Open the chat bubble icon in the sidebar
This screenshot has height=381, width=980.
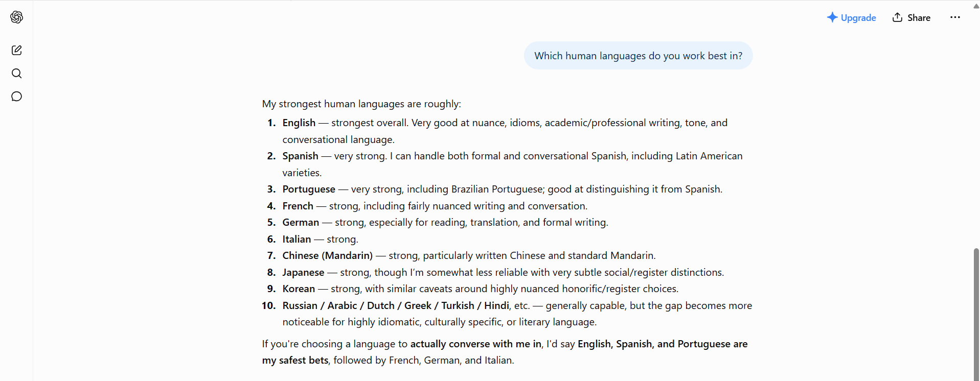point(16,97)
